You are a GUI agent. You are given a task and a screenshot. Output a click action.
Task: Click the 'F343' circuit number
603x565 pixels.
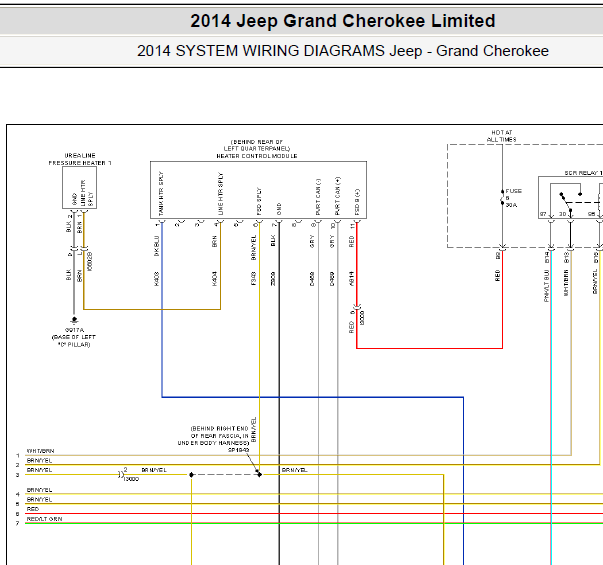click(x=253, y=279)
